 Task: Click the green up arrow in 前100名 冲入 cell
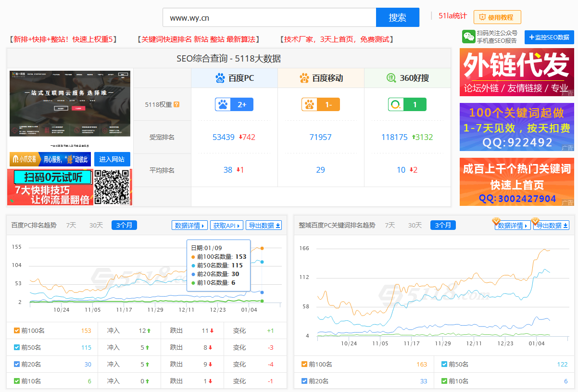[x=149, y=331]
